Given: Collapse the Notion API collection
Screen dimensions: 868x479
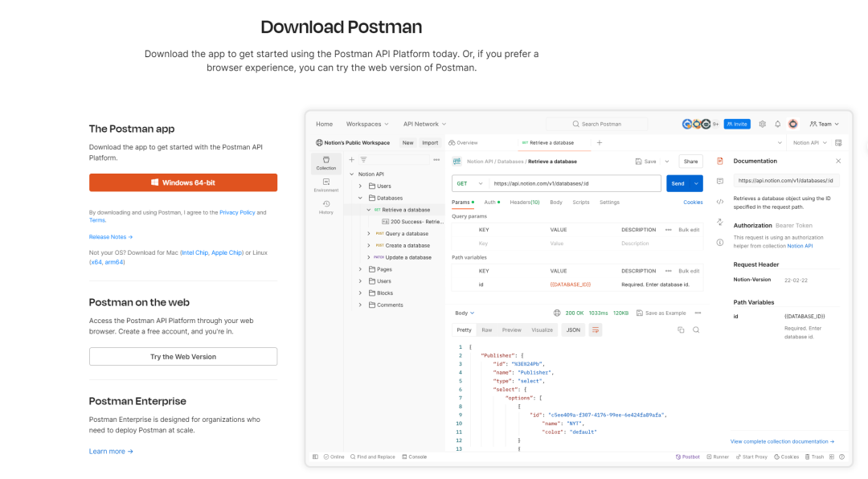Looking at the screenshot, I should 351,174.
